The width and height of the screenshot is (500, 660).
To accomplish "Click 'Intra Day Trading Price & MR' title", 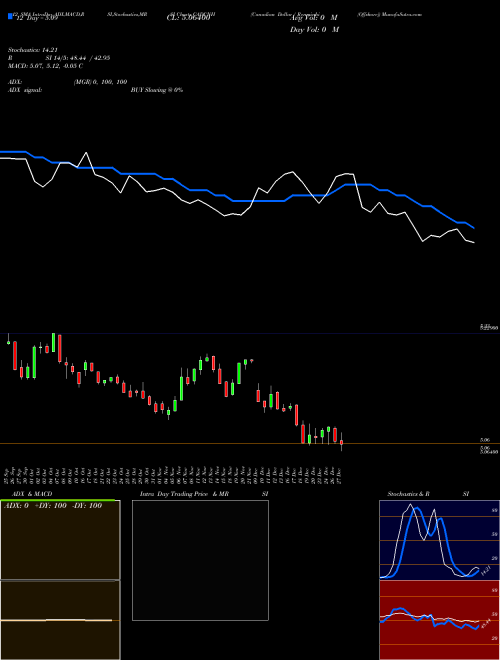I will tap(184, 494).
